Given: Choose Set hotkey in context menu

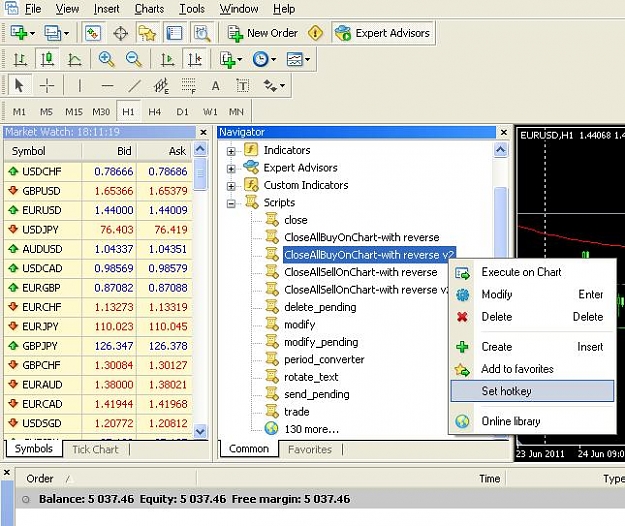Looking at the screenshot, I should click(x=532, y=391).
